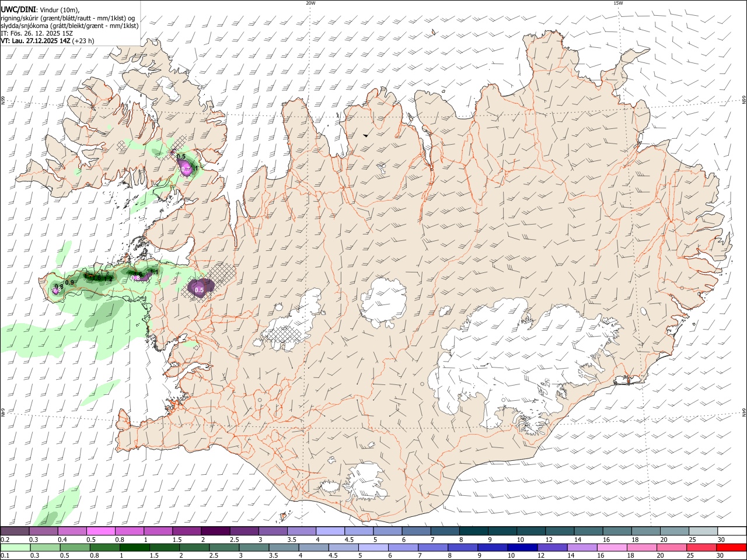Screen dimensions: 747x560
Task: Click the grey-purple 0.2 swatch at top legend start
Action: (15, 531)
